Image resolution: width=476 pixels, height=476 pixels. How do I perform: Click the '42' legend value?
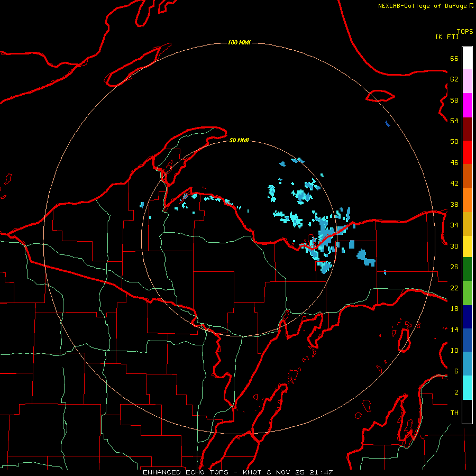click(x=454, y=184)
